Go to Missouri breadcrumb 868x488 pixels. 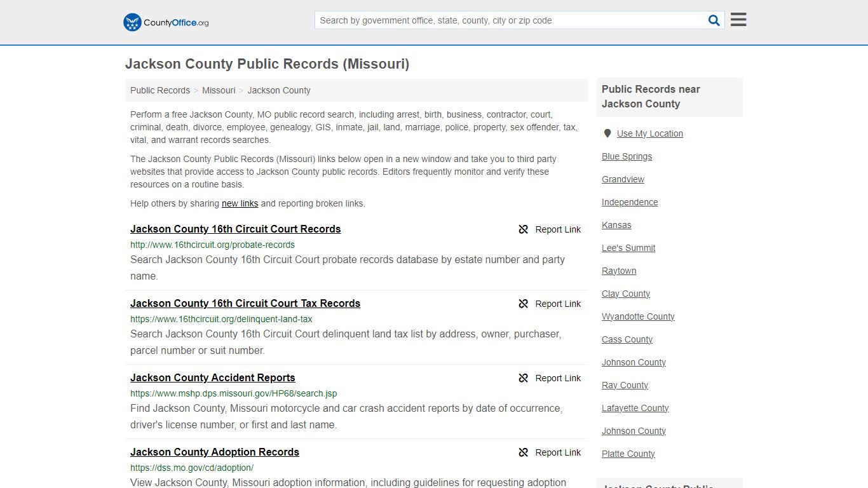[219, 90]
